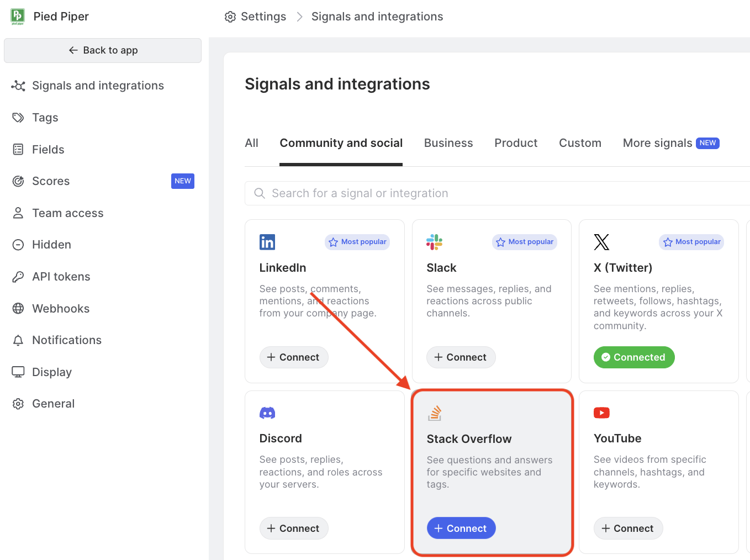Click the search magnifier icon

tap(260, 193)
